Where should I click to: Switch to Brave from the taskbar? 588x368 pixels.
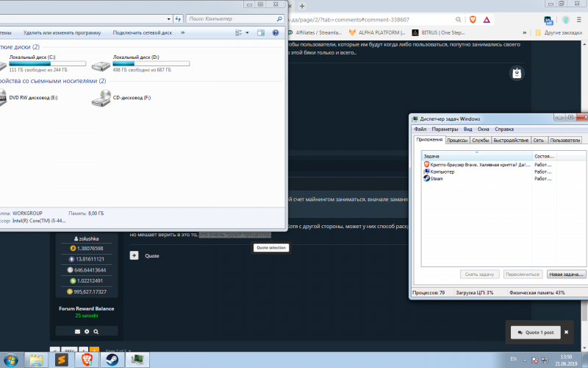[x=87, y=360]
